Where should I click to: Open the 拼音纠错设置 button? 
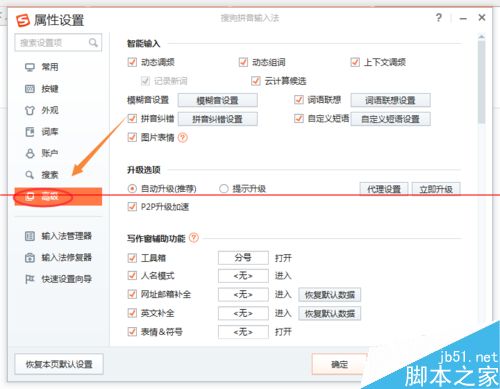coord(218,119)
